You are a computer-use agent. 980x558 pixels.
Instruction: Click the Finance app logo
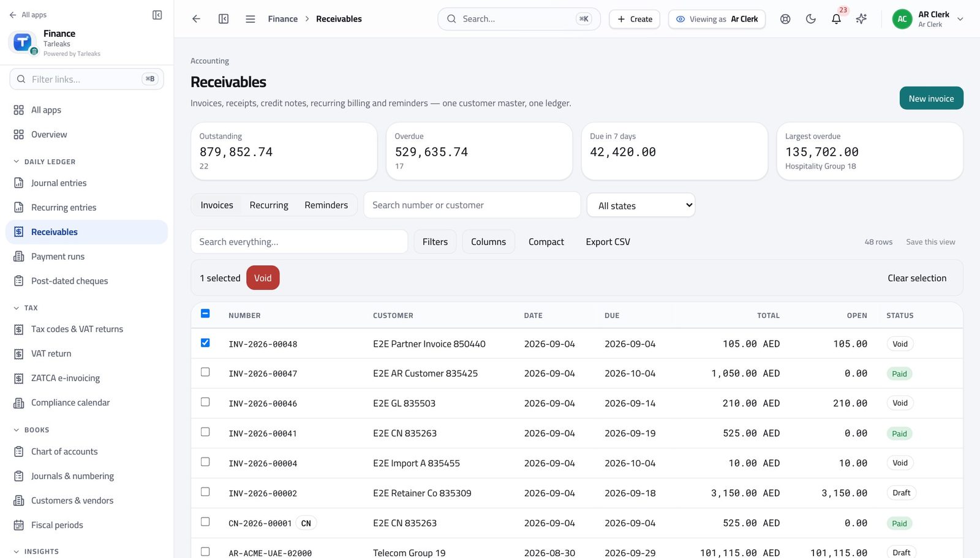[x=23, y=42]
